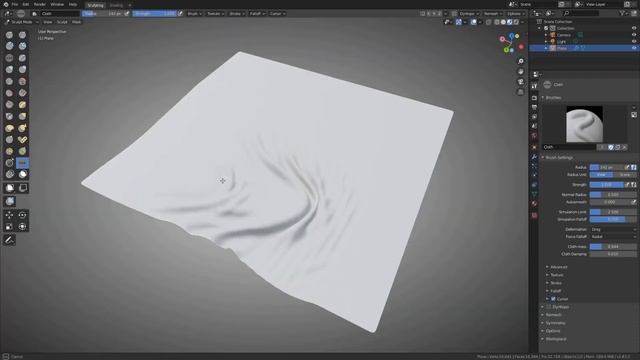Open the Active Tool properties tab icon
This screenshot has height=360, width=640.
534,86
